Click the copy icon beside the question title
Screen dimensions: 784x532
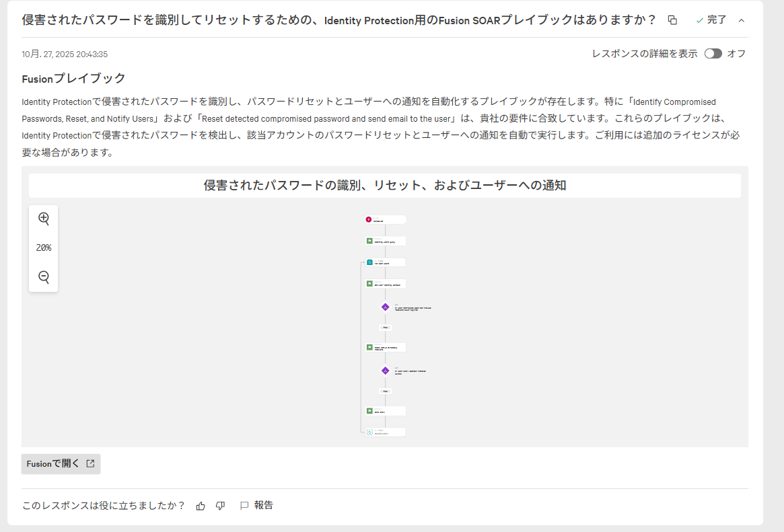point(672,20)
